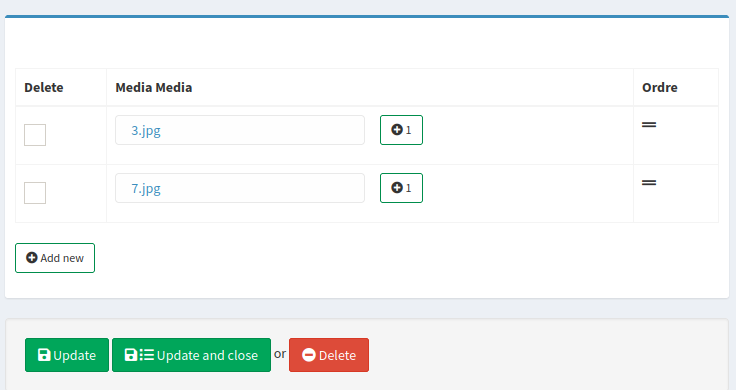Click the reorder handle icon for 3.jpg row

(x=649, y=125)
